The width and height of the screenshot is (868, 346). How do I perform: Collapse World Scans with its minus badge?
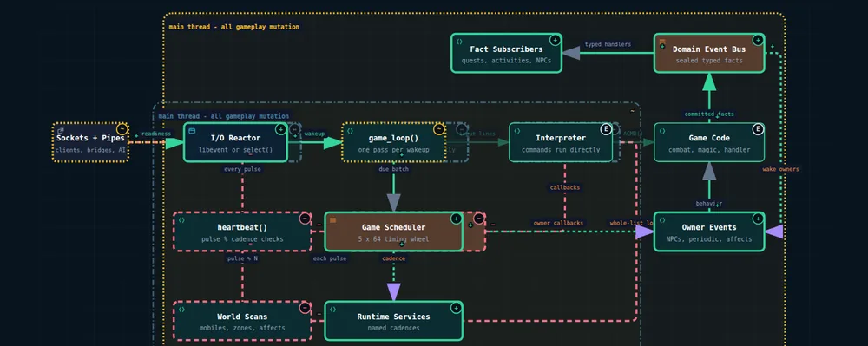point(305,308)
